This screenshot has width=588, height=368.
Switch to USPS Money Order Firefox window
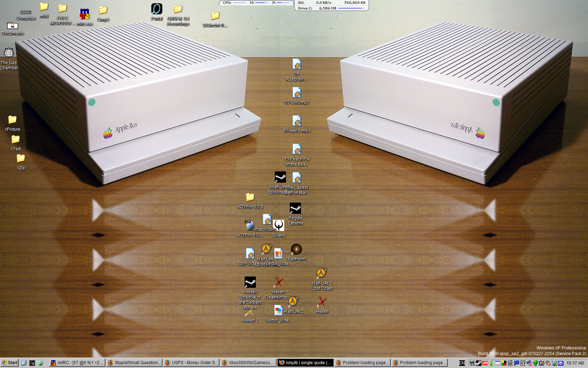(191, 363)
